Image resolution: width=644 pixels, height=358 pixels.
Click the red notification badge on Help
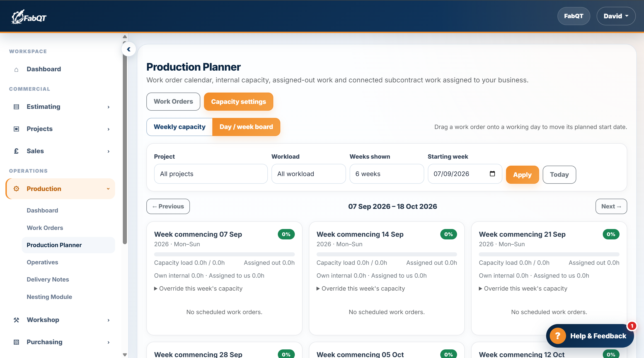pos(632,326)
